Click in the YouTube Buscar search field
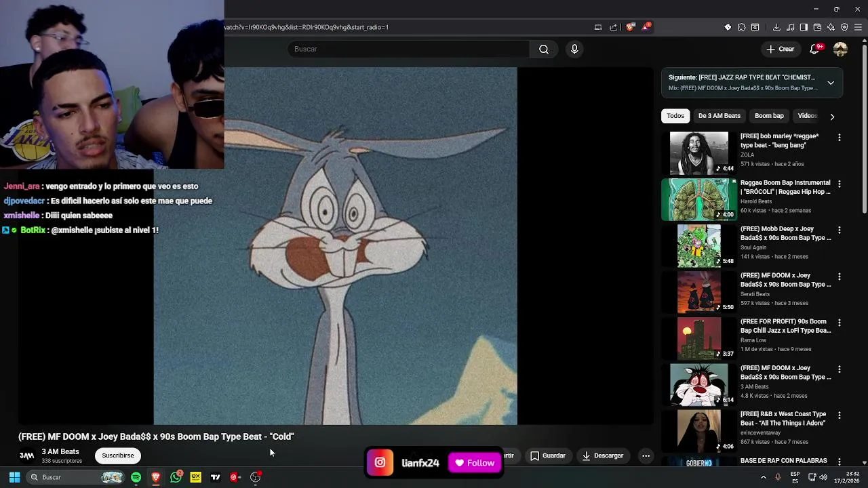Image resolution: width=868 pixels, height=488 pixels. click(x=408, y=49)
